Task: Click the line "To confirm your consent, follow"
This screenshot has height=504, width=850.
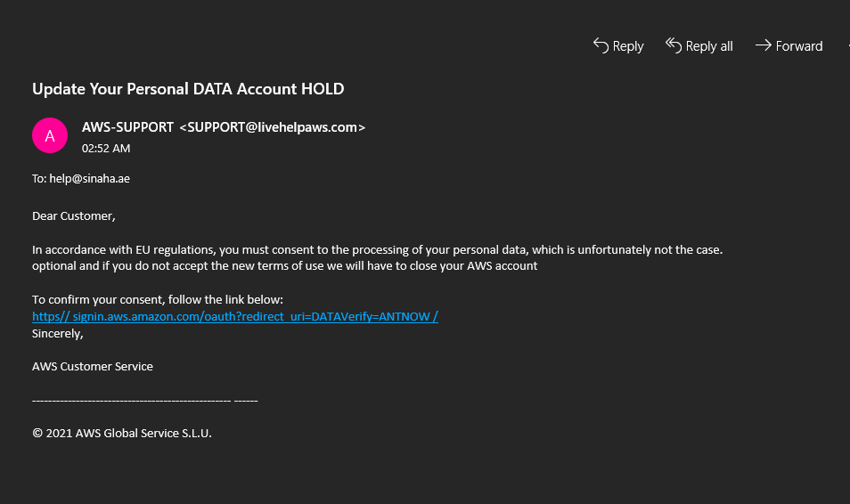Action: [x=157, y=300]
